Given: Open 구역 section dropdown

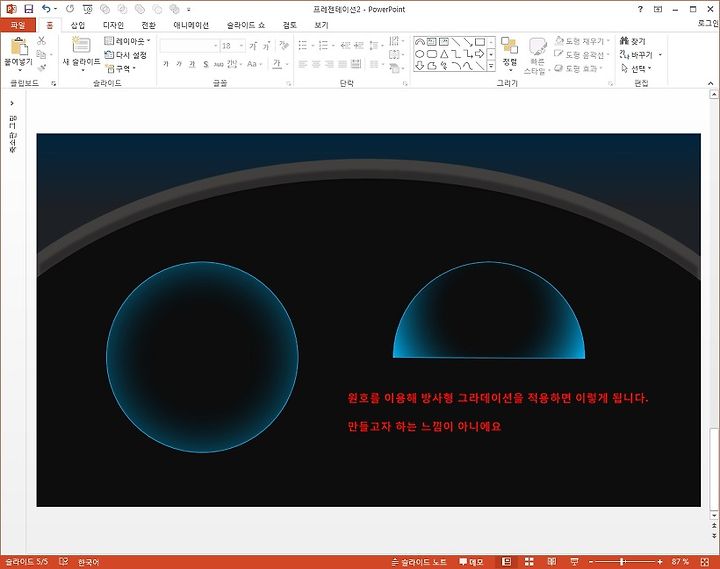Looking at the screenshot, I should pyautogui.click(x=121, y=68).
